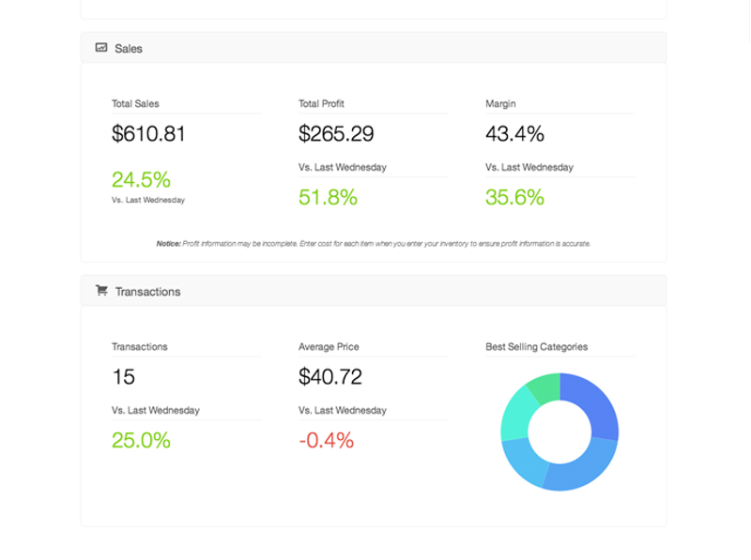Click the Best Selling Categories label
Viewport: 751px width, 560px height.
535,346
